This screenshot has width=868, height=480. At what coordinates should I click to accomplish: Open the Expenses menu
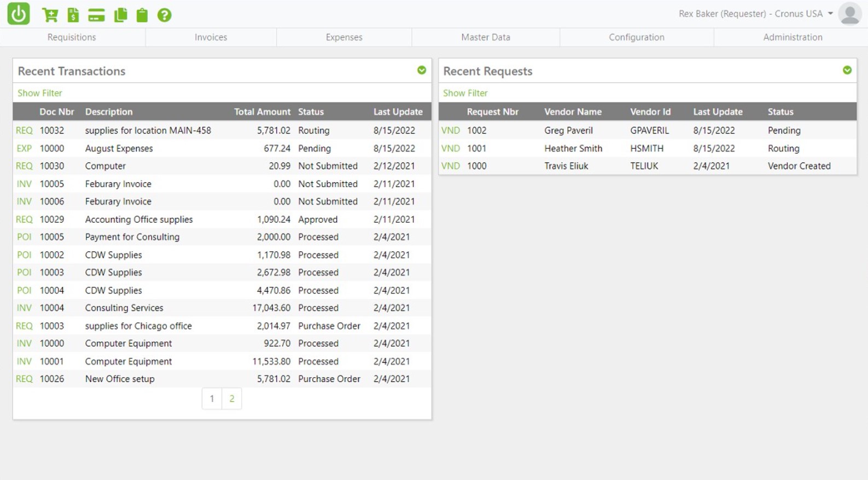pyautogui.click(x=344, y=37)
